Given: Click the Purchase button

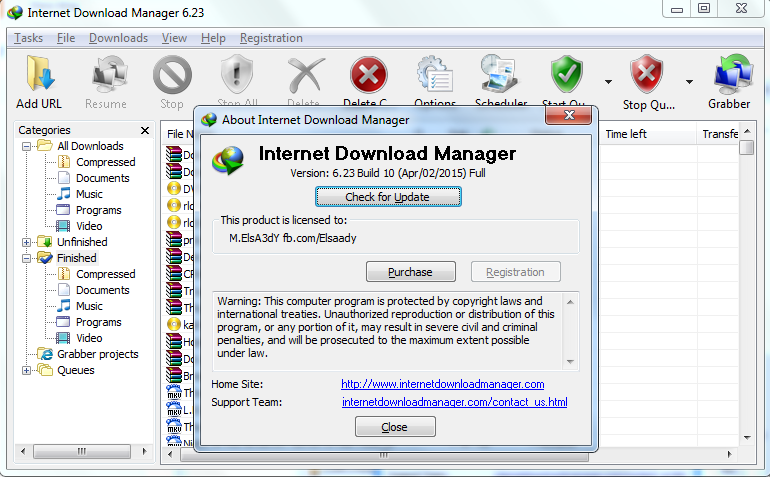Looking at the screenshot, I should click(x=411, y=272).
